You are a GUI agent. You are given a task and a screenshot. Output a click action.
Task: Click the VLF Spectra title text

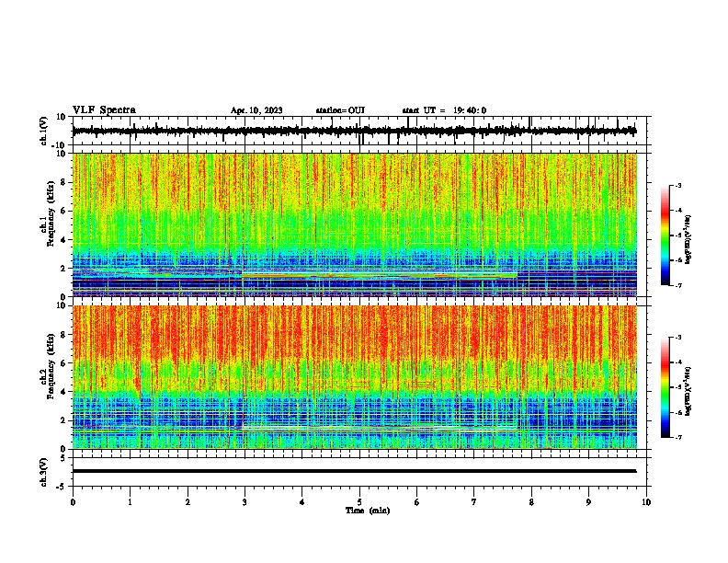pyautogui.click(x=104, y=110)
